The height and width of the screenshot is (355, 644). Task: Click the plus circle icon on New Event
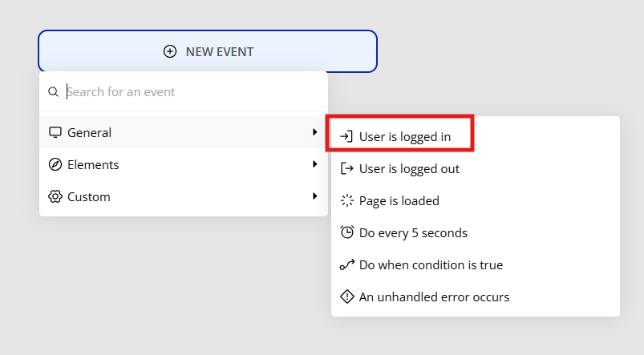pos(170,52)
